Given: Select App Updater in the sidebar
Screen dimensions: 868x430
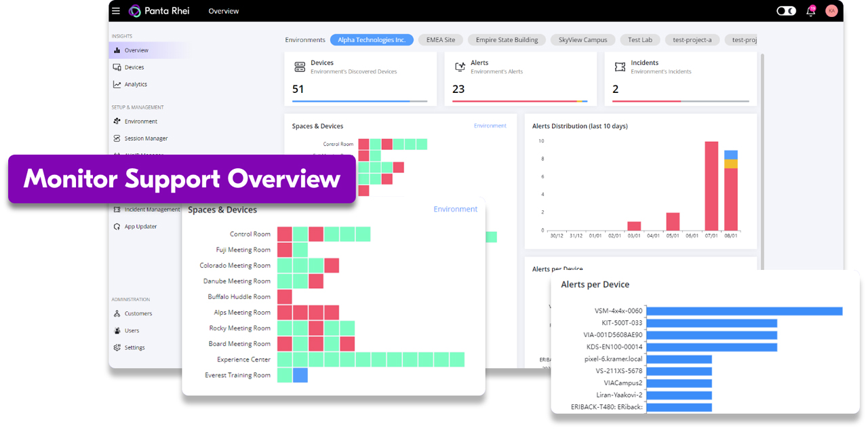Looking at the screenshot, I should point(140,227).
